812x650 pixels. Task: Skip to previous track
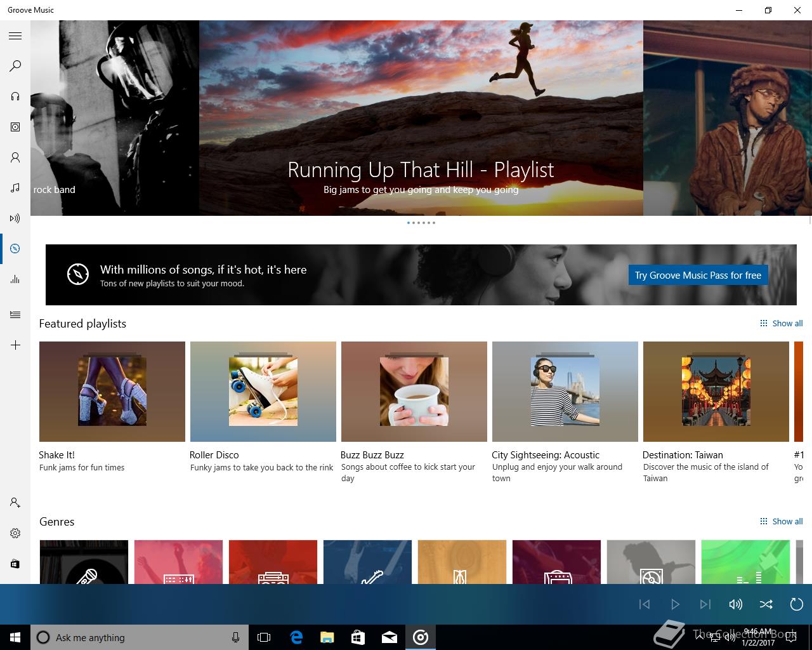645,604
